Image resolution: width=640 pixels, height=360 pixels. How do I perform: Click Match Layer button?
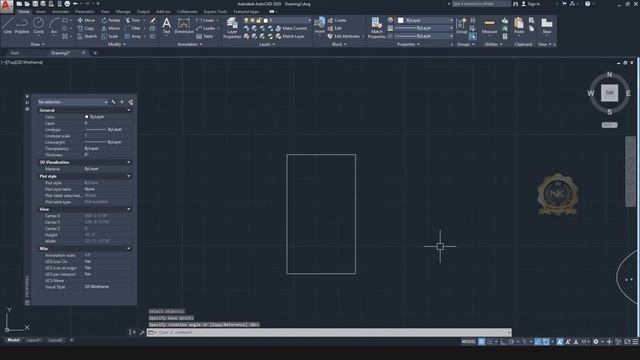290,36
